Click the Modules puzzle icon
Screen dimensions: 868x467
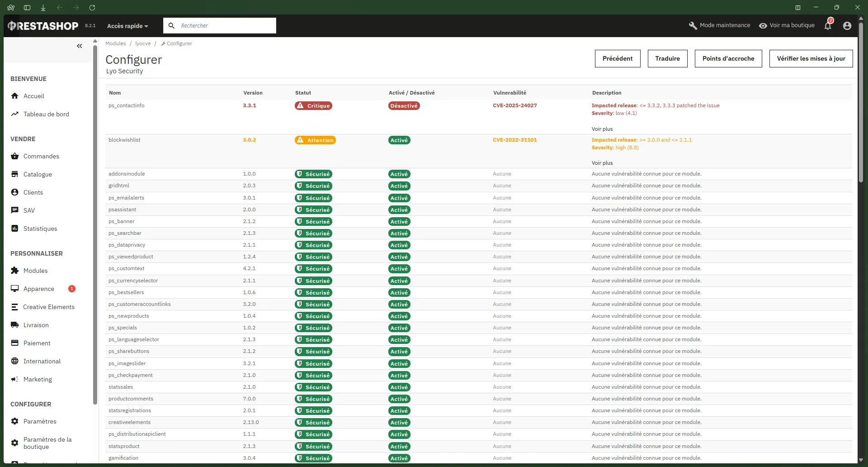coord(15,271)
